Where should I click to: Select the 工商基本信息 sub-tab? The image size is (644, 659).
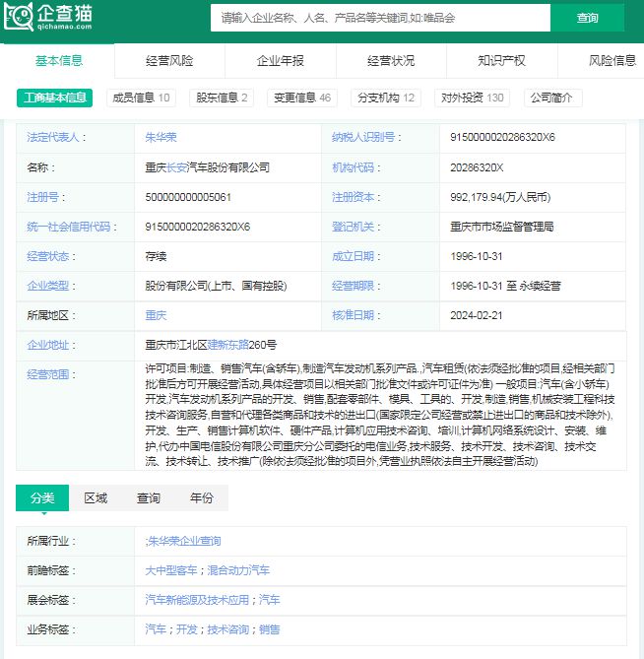pos(54,98)
